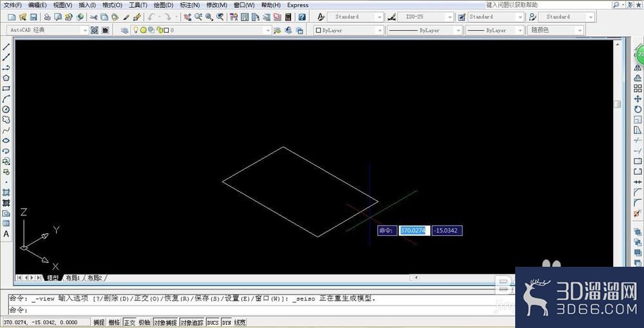
Task: Switch to the 布局2 layout tab
Action: point(95,278)
